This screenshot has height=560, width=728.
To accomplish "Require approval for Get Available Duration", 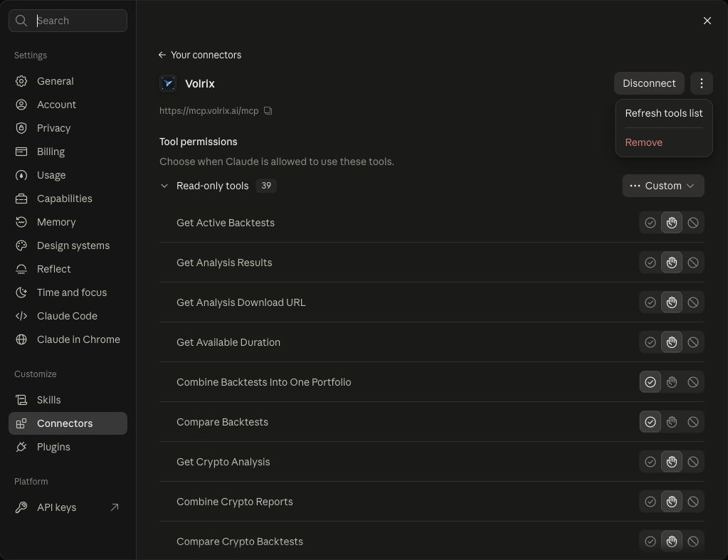I will [671, 342].
